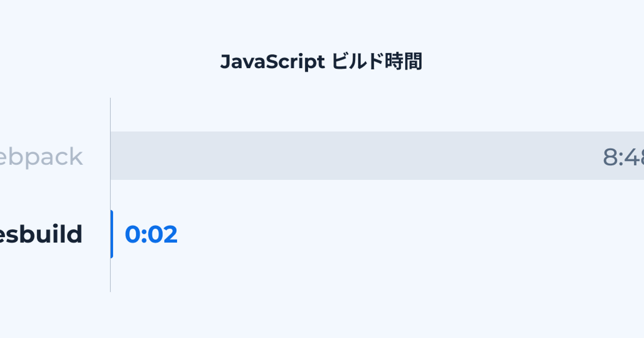Image resolution: width=644 pixels, height=338 pixels.
Task: Click the webpack row label
Action: pyautogui.click(x=41, y=157)
